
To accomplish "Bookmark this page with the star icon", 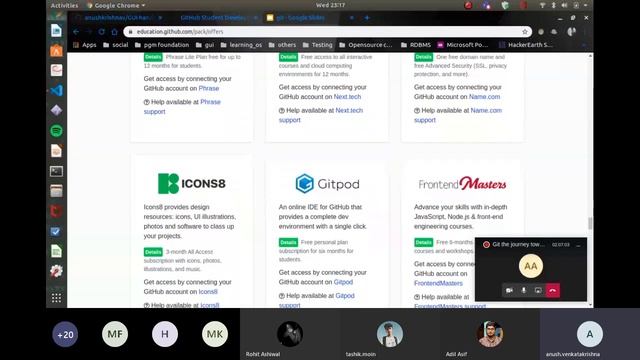I will pos(525,31).
